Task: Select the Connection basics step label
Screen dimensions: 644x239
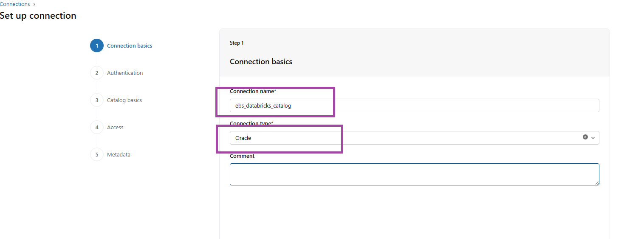Action: tap(130, 46)
